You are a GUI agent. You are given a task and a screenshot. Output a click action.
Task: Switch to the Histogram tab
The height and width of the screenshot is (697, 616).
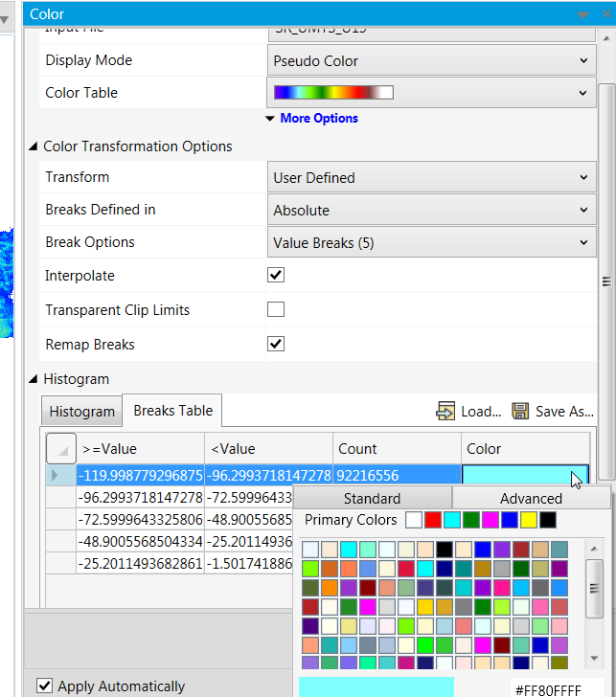82,411
